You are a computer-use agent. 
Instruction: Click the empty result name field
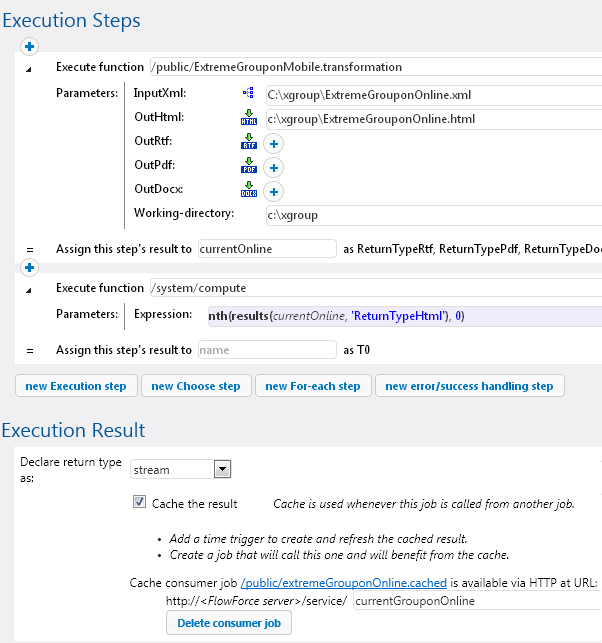tap(267, 350)
